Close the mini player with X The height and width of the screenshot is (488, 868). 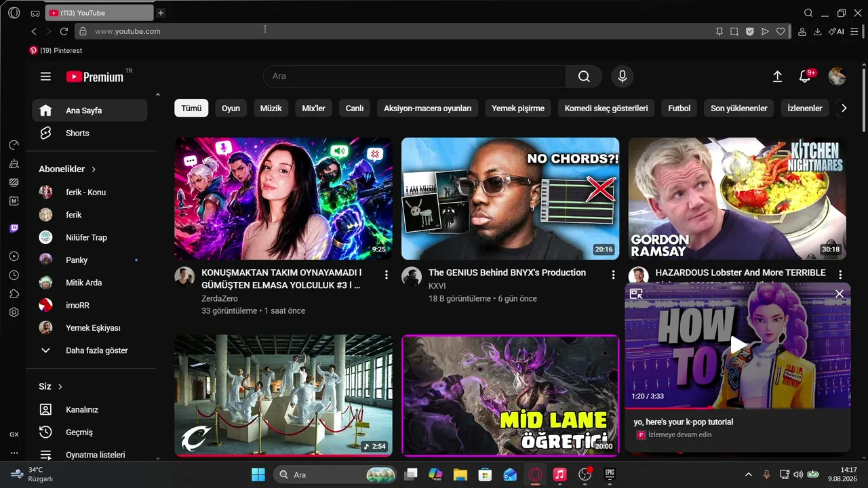(840, 293)
